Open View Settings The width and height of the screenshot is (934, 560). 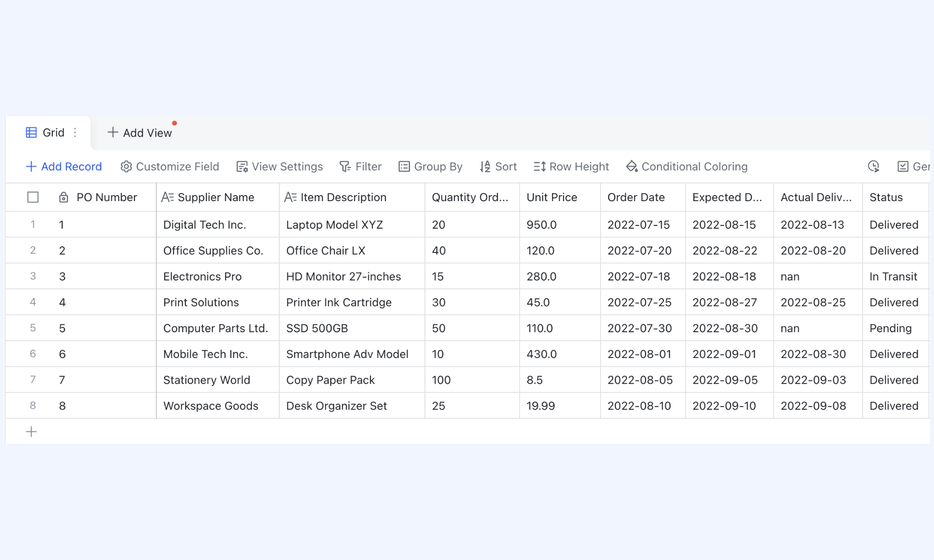279,167
